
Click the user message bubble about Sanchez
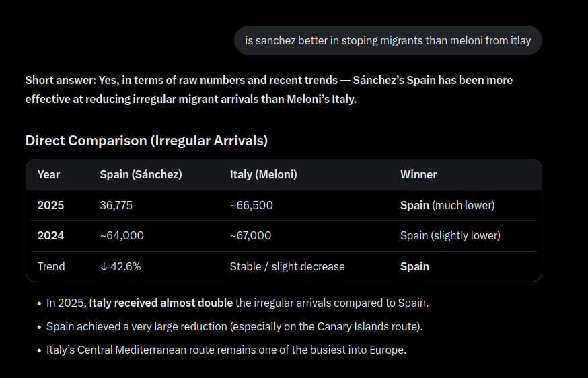tap(388, 40)
